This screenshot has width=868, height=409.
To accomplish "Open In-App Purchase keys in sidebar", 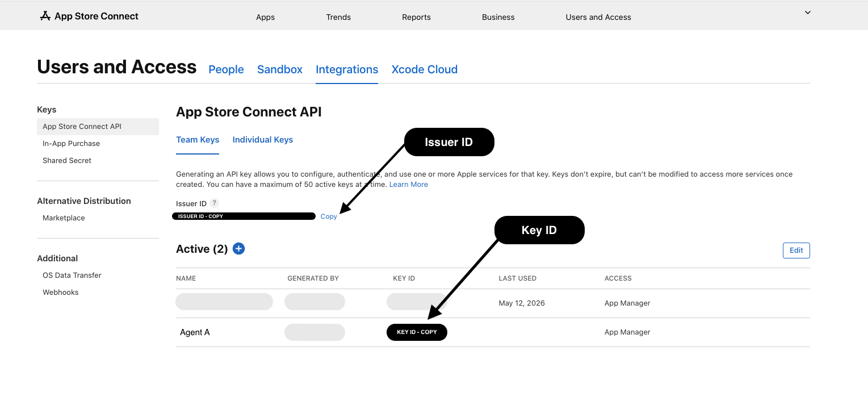I will [71, 144].
